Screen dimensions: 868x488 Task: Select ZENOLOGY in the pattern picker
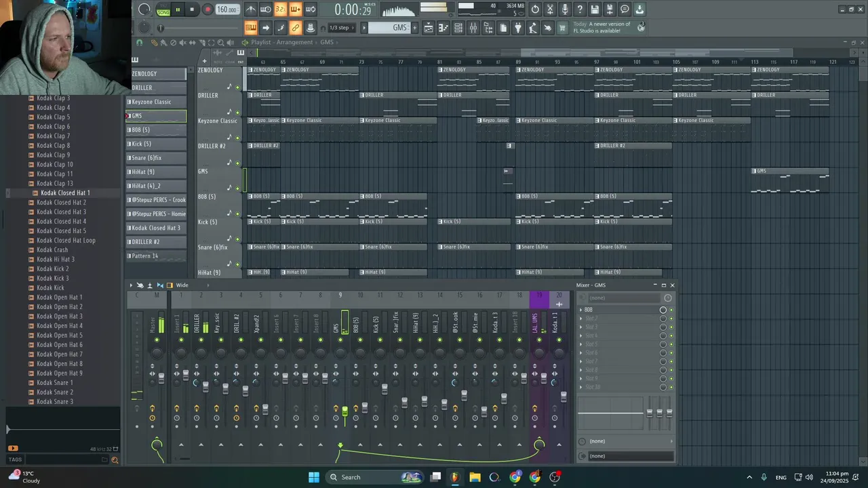156,74
